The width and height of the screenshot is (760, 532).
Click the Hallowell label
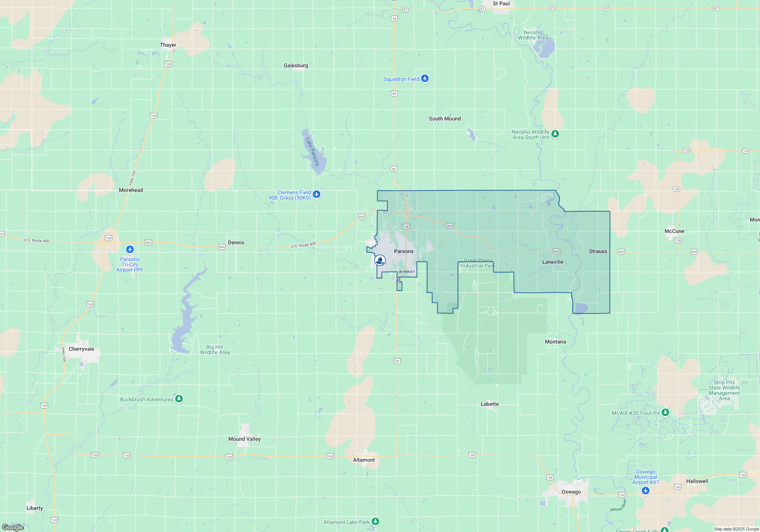click(697, 481)
